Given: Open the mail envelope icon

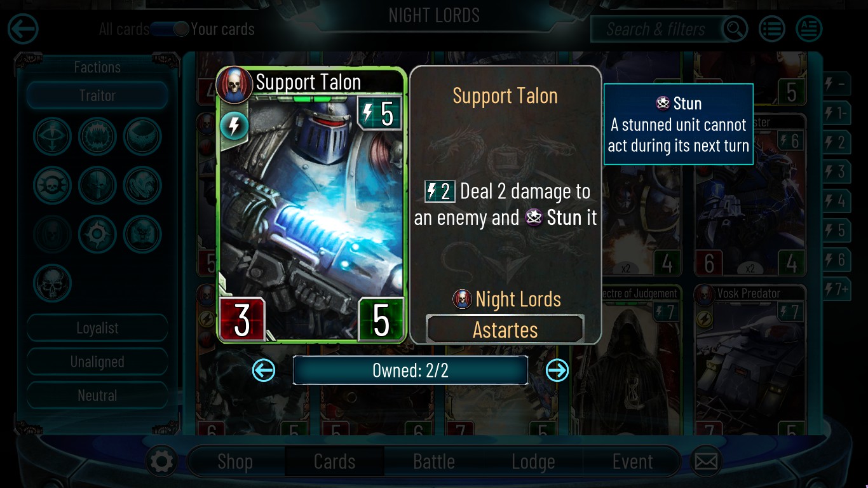Looking at the screenshot, I should click(x=706, y=461).
